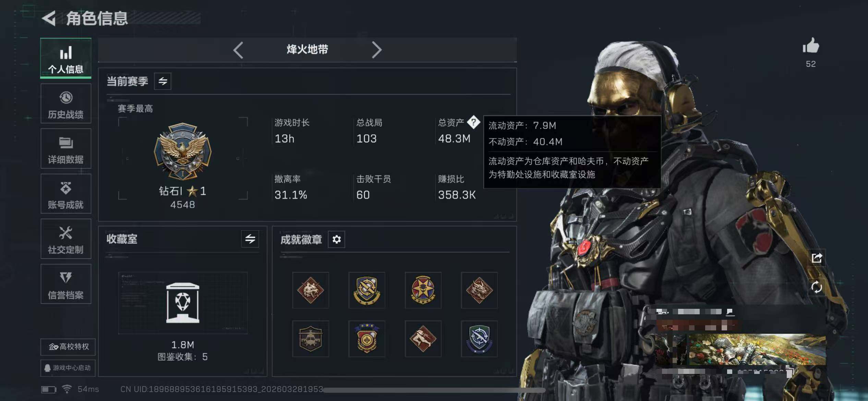Open the 成就徽章 settings gear

coord(337,239)
